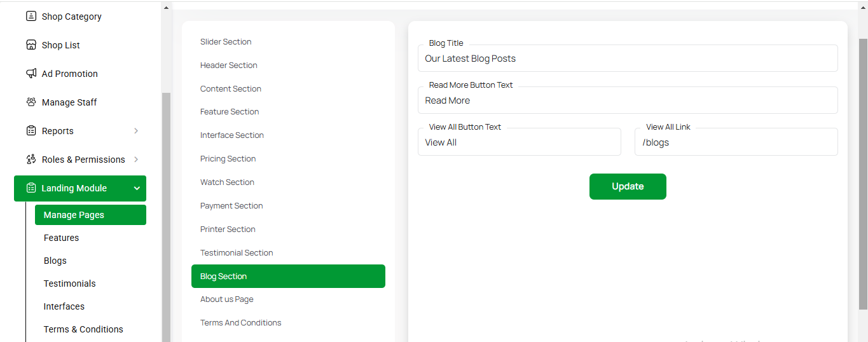The width and height of the screenshot is (868, 342).
Task: Click the Landing Module clipboard icon
Action: click(31, 188)
